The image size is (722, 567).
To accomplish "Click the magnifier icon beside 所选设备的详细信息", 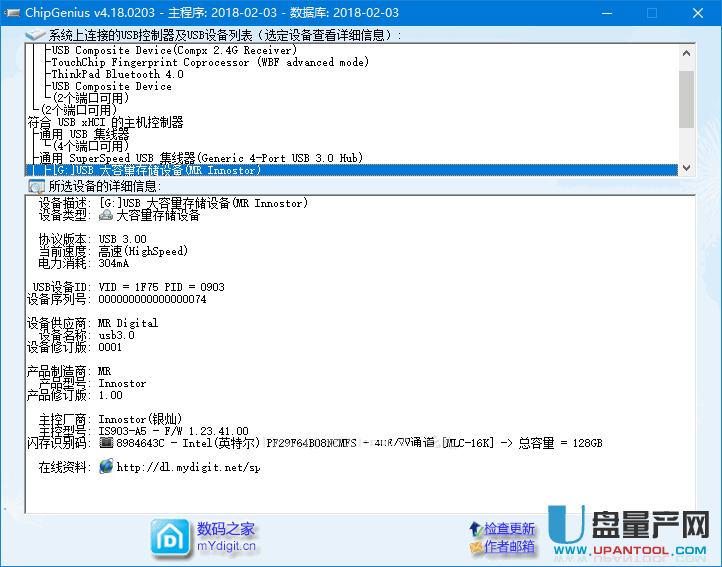I will (36, 186).
